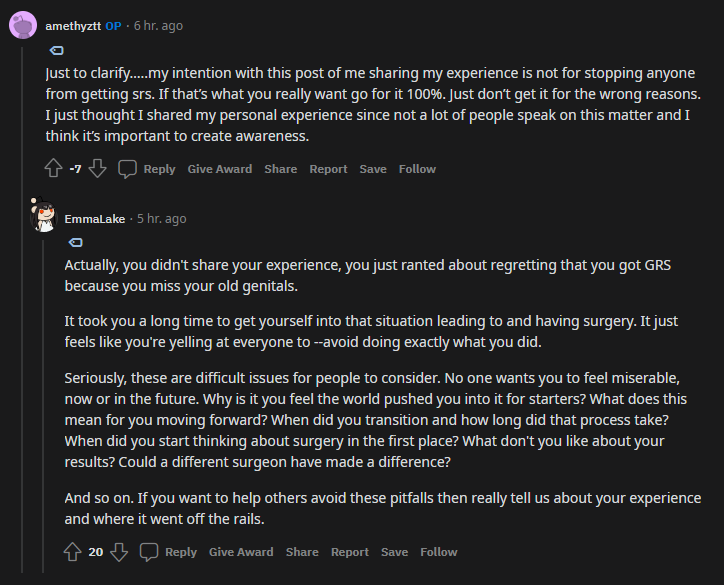Reply to EmmaLake's comment
Screen dimensions: 724x585
point(168,552)
